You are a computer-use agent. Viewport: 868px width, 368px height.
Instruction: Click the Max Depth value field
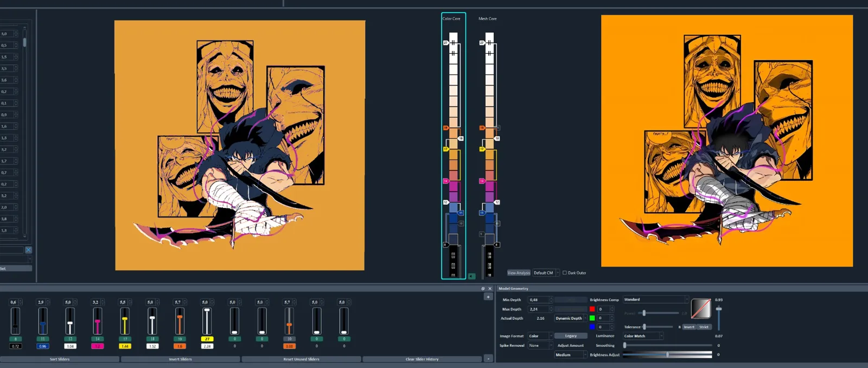coord(540,309)
